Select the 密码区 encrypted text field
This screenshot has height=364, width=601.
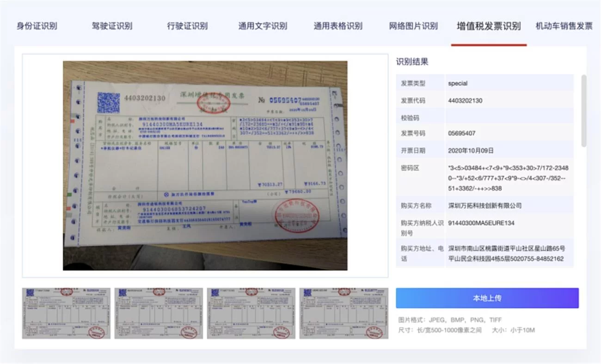507,178
